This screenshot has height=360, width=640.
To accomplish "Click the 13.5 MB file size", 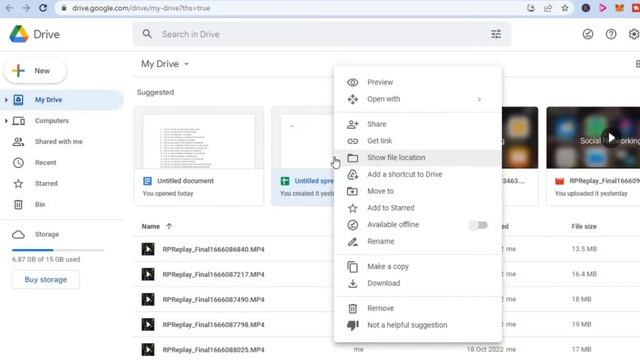I will coord(584,249).
